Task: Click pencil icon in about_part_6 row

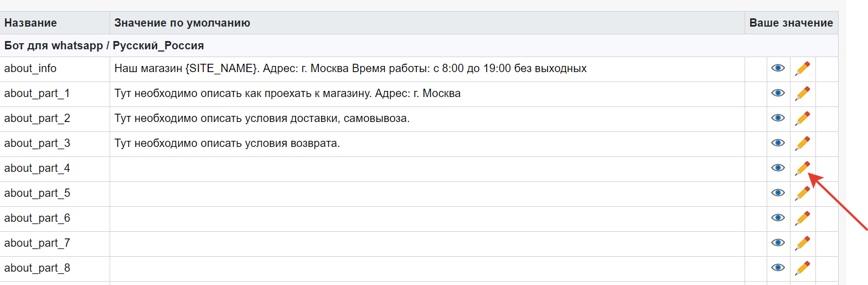Action: pos(802,218)
